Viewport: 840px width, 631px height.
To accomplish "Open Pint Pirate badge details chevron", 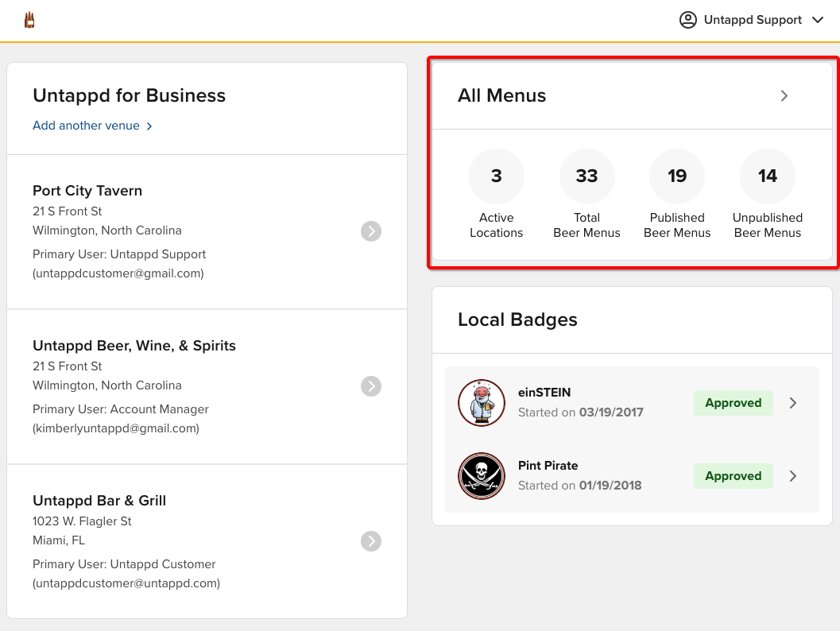I will coord(793,476).
